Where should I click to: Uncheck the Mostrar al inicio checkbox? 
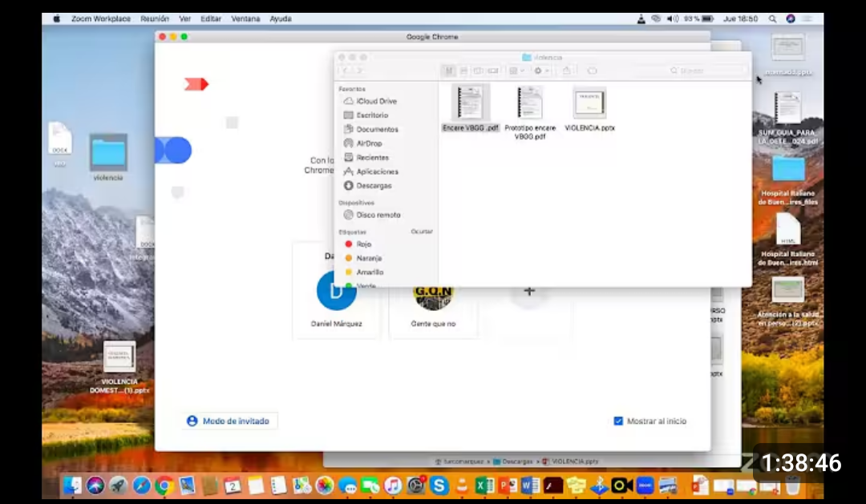618,421
